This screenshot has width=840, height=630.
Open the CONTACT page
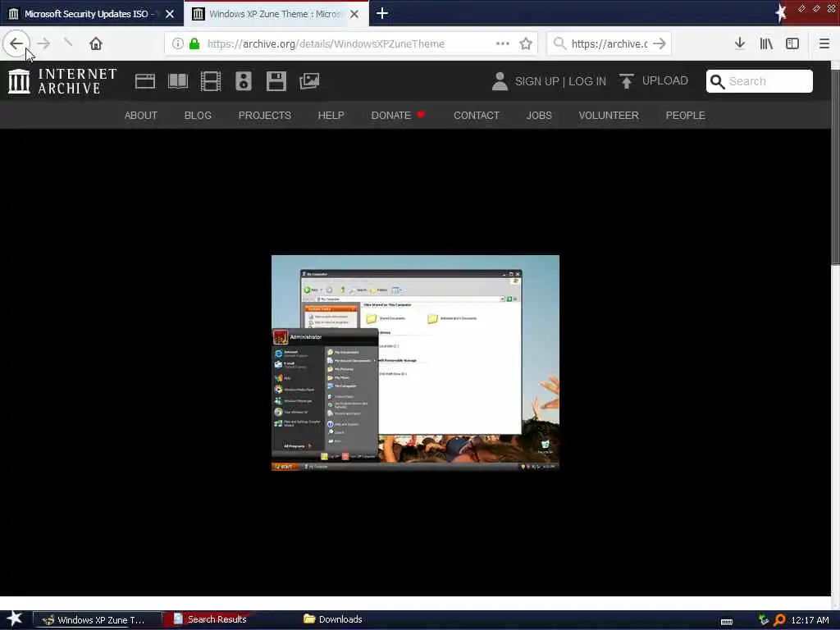[477, 116]
